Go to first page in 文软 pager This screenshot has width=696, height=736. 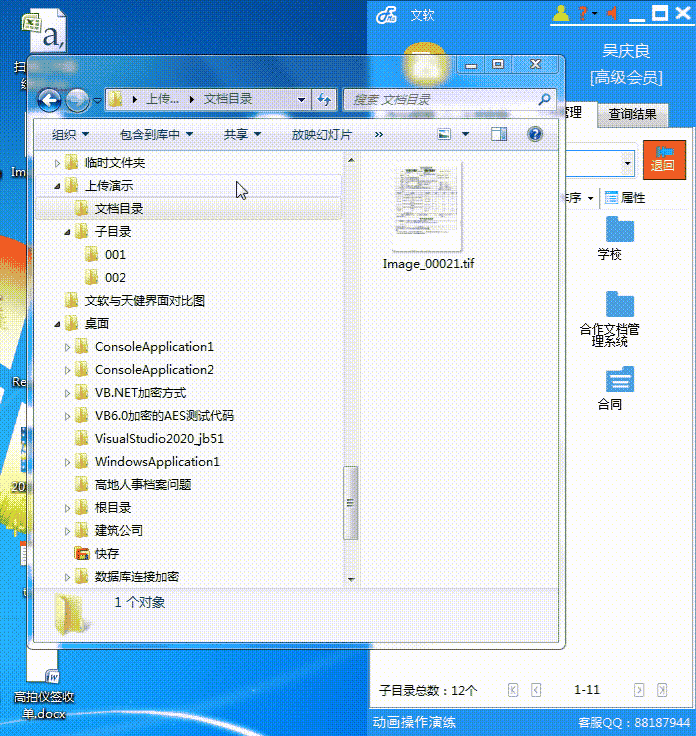pos(513,690)
